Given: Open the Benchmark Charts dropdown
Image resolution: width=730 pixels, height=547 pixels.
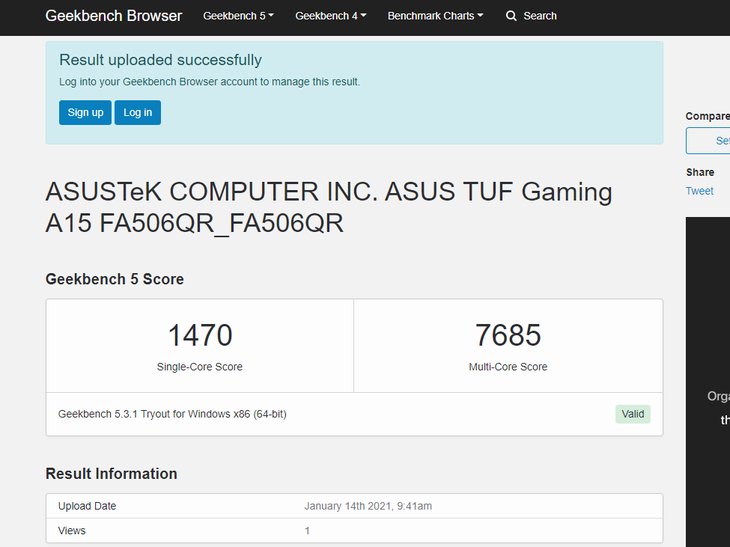Looking at the screenshot, I should [x=435, y=16].
